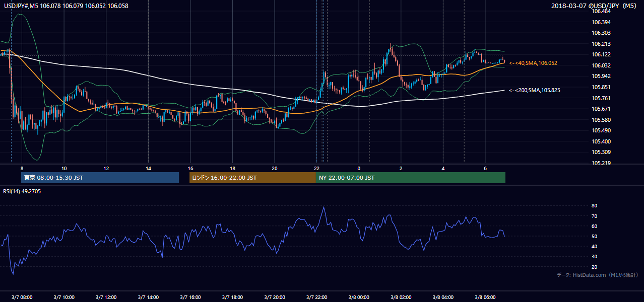Click RSI axis level 70

click(x=594, y=216)
